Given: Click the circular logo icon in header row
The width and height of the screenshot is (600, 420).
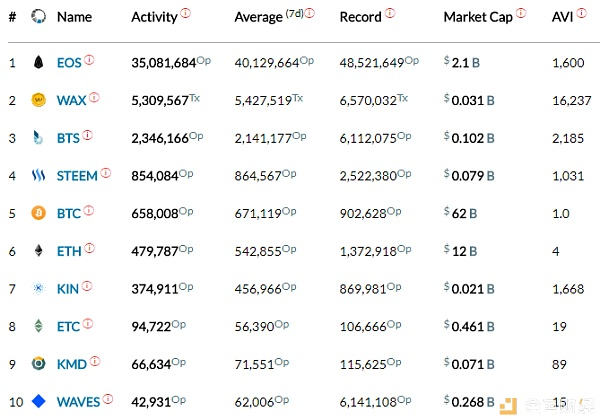Looking at the screenshot, I should pos(39,17).
